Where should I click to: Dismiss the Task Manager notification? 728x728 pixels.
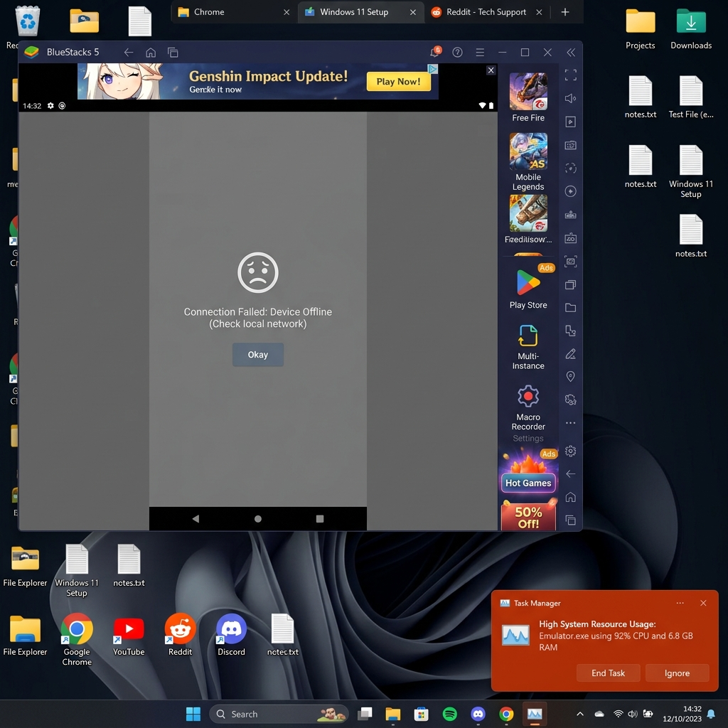pyautogui.click(x=703, y=603)
